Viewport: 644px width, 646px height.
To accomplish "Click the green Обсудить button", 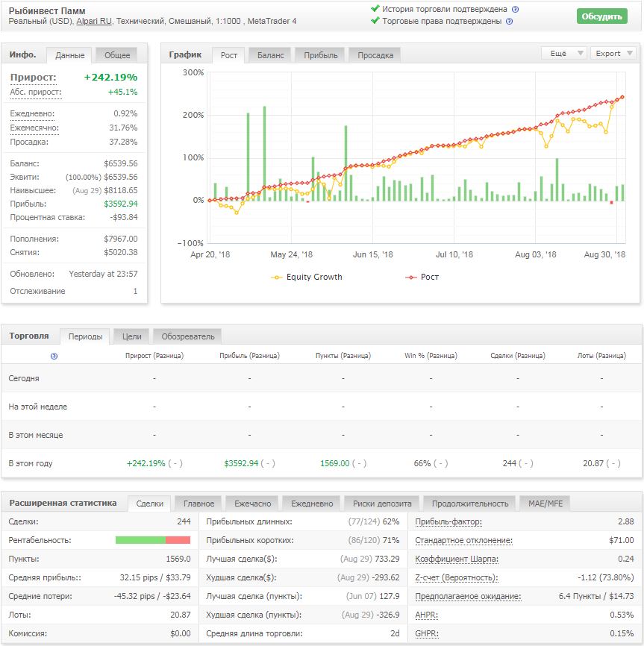I will coord(602,16).
